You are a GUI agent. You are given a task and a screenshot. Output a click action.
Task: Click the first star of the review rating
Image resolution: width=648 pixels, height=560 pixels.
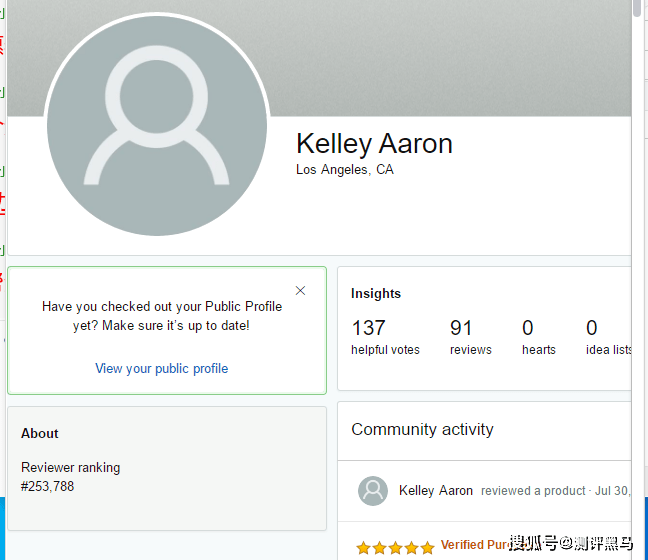pos(363,547)
